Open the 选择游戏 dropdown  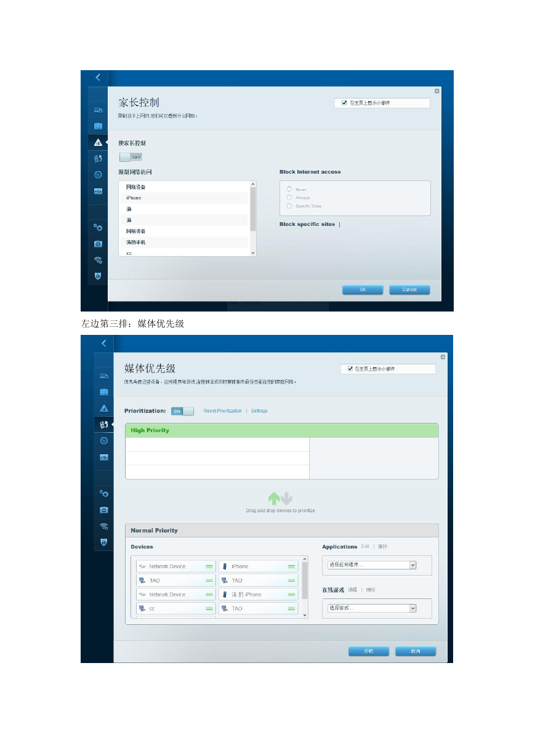[372, 608]
